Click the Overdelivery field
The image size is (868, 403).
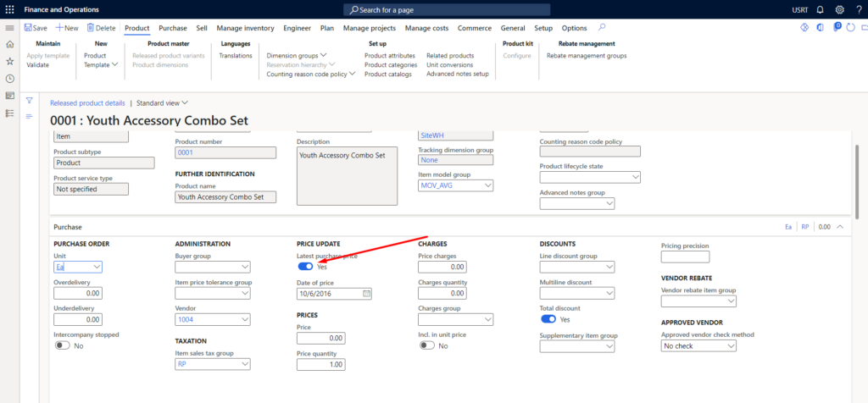coord(78,294)
